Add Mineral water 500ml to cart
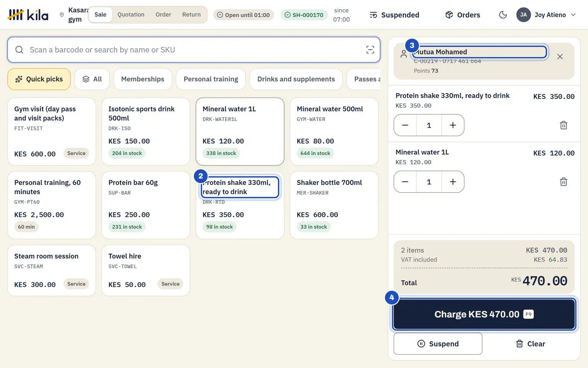Screen dimensions: 588x368 coord(334,132)
